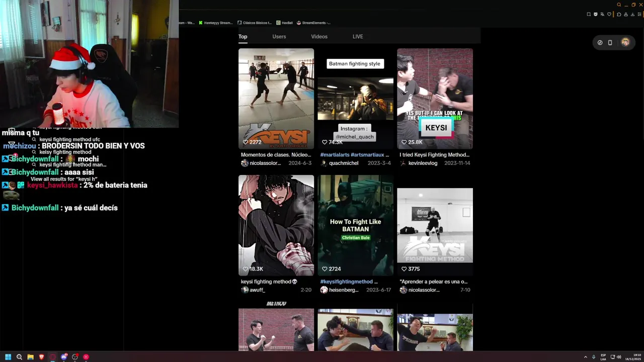Image resolution: width=644 pixels, height=362 pixels.
Task: Click the snapshot icon in browser toolbar
Action: click(589, 14)
